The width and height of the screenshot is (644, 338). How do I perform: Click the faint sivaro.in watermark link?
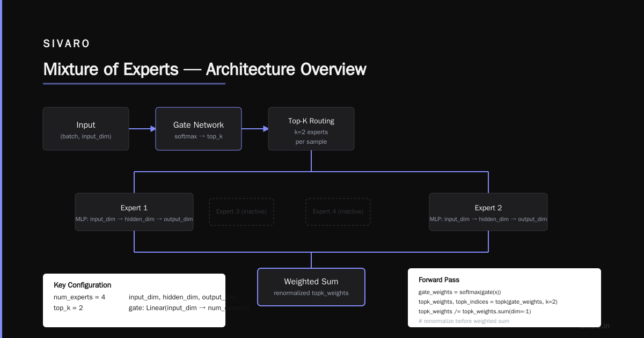(595, 326)
